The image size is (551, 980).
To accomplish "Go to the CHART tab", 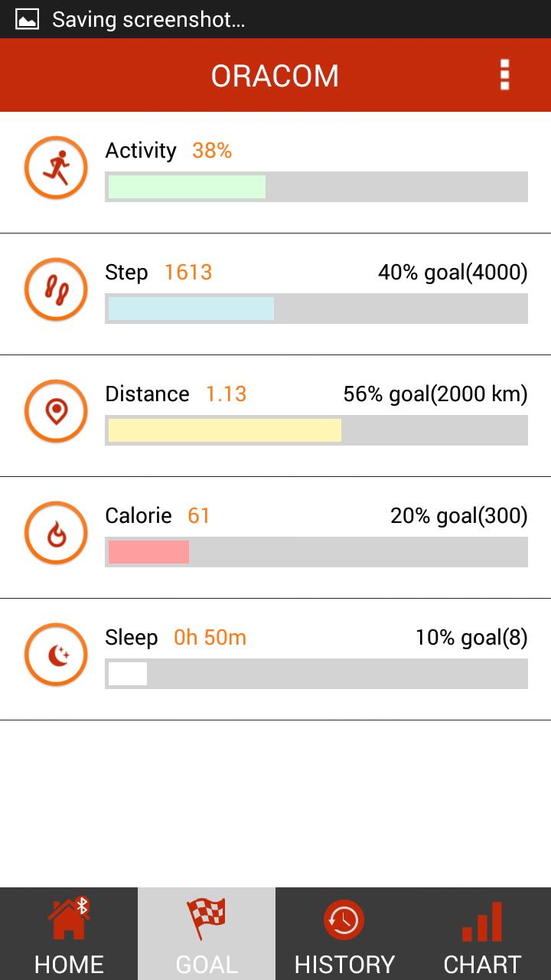I will point(482,934).
